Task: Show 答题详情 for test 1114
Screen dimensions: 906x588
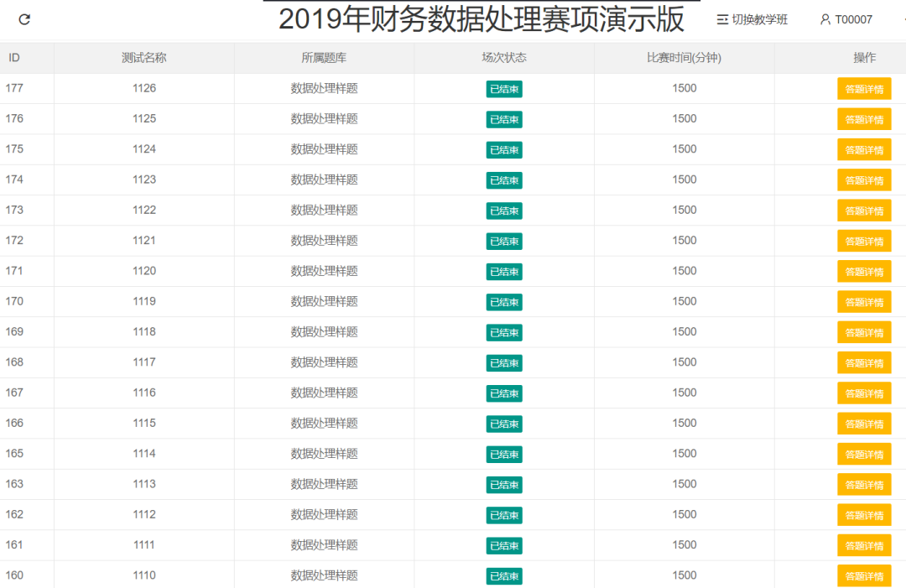Action: (x=864, y=454)
